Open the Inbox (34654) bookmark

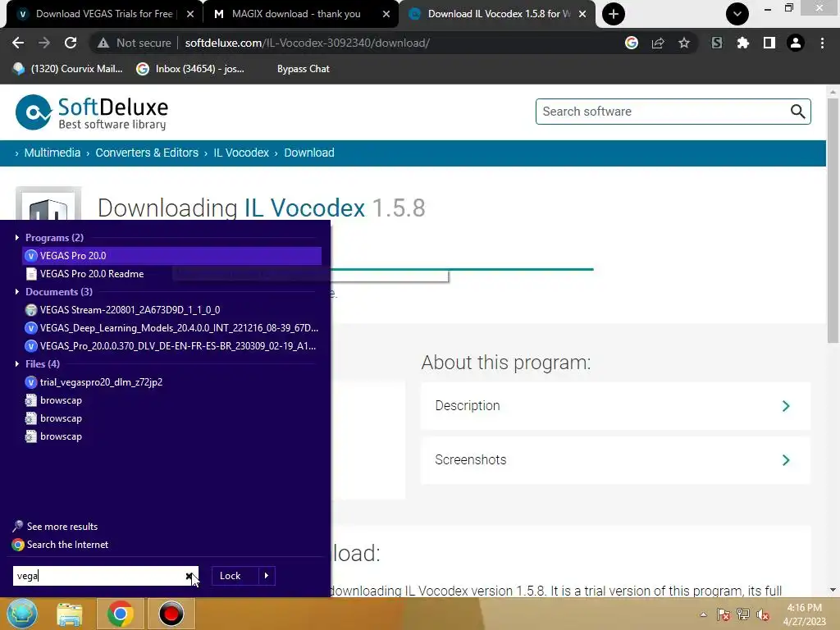pos(190,69)
